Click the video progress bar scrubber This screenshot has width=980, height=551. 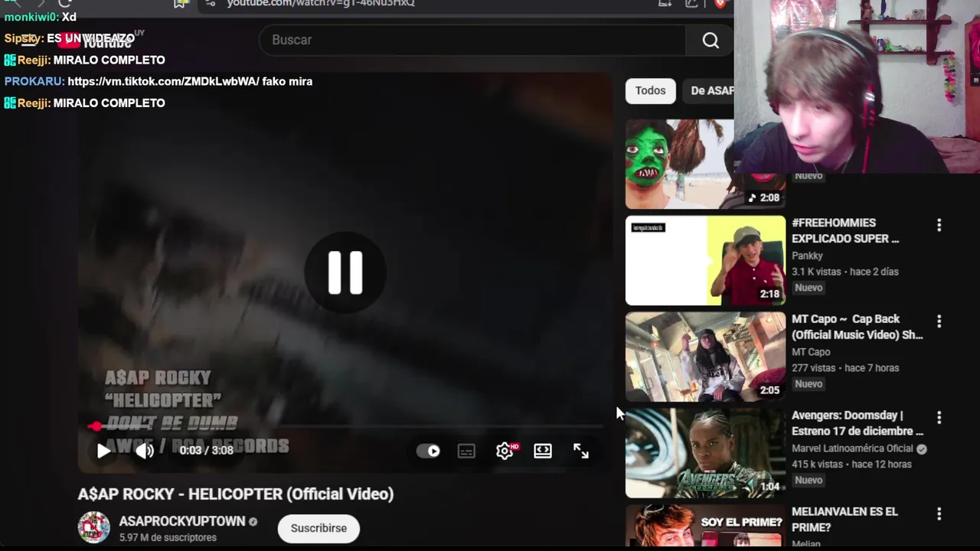[95, 426]
